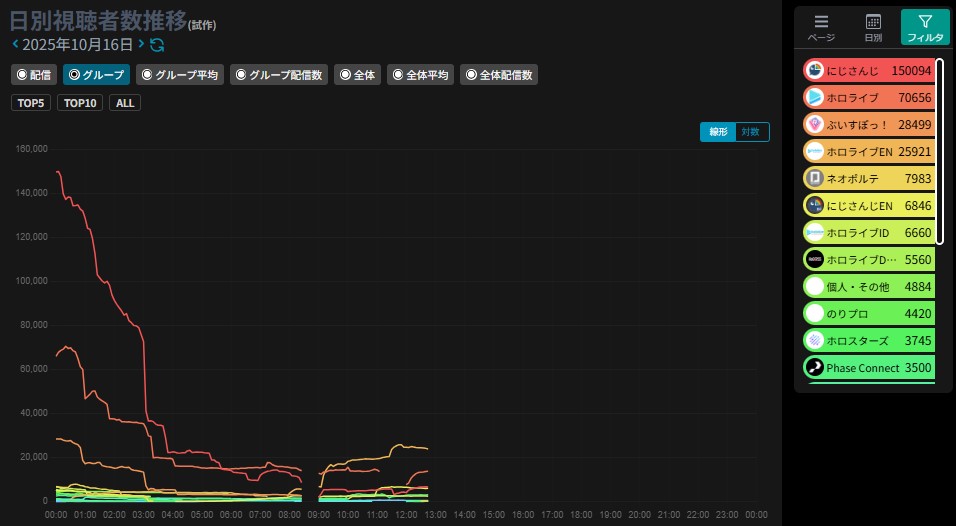The width and height of the screenshot is (956, 526).
Task: Click the ネオポルテ group icon
Action: [815, 179]
